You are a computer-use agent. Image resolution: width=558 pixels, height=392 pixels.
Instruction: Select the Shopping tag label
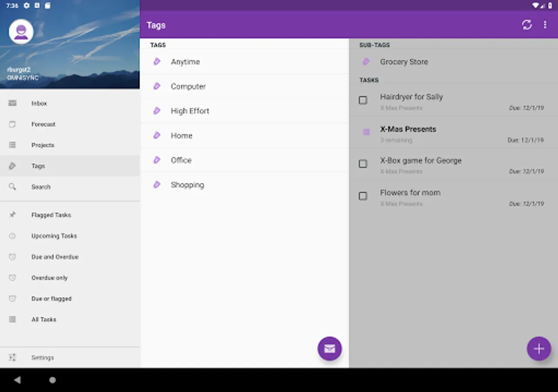187,185
